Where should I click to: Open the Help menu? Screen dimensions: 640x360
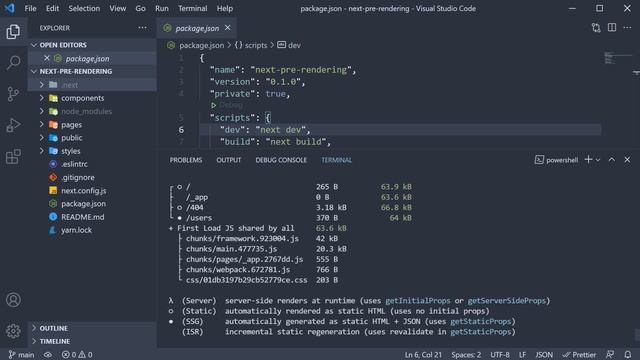click(x=224, y=9)
